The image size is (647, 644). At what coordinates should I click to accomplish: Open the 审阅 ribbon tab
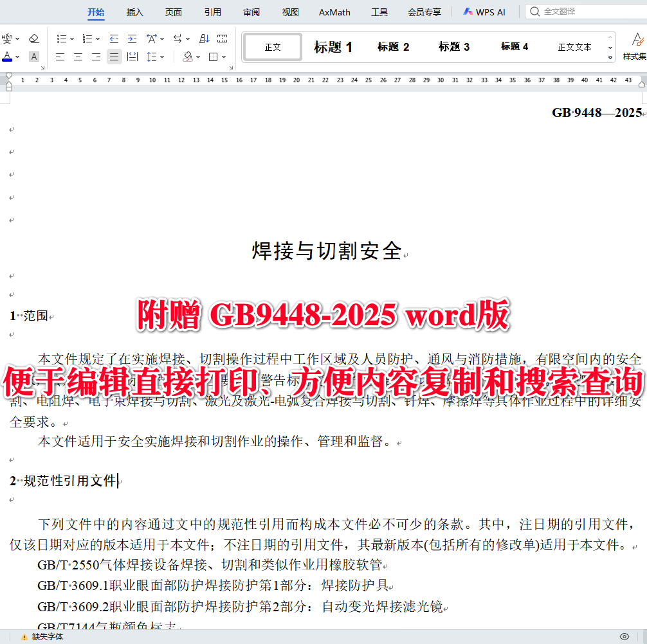tap(251, 12)
